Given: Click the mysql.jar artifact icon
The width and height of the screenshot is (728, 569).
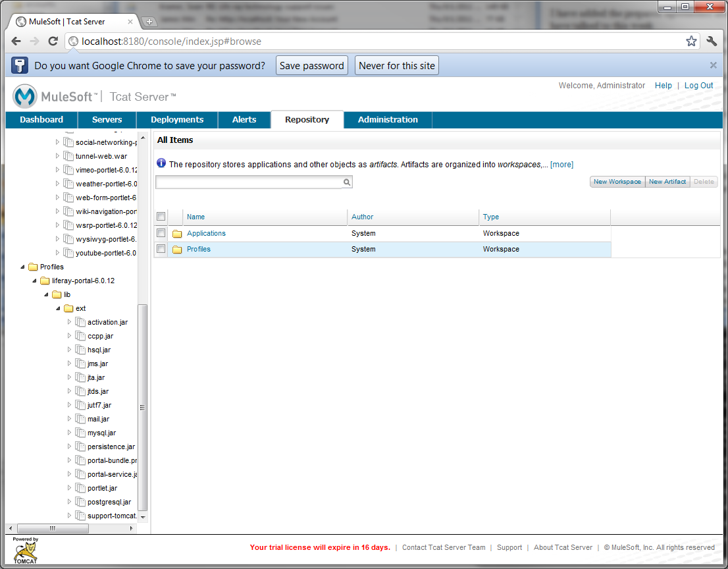Looking at the screenshot, I should coord(80,433).
